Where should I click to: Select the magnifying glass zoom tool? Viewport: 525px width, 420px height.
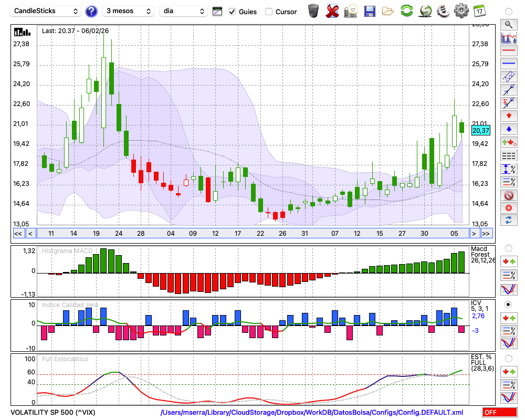click(508, 24)
